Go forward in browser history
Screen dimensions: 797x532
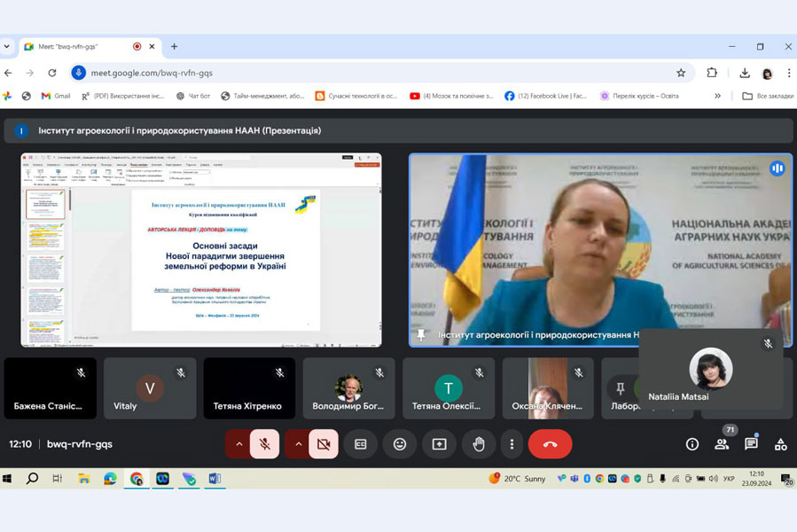click(x=30, y=73)
